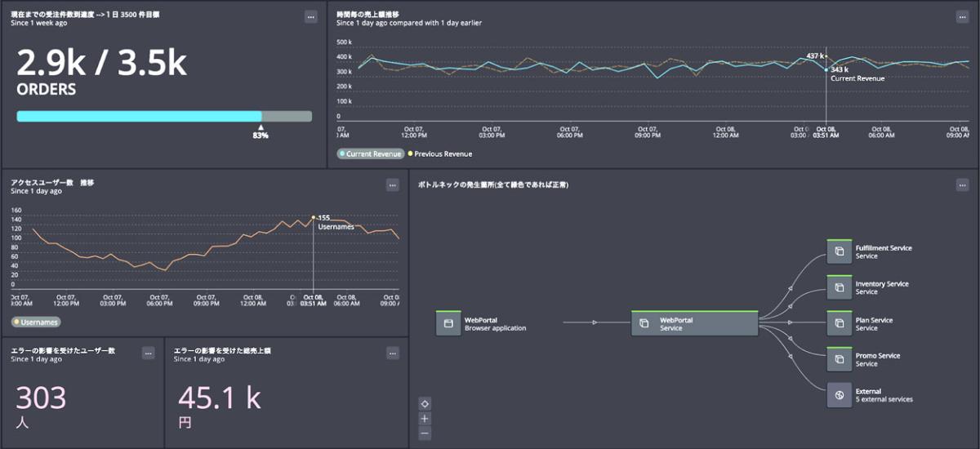Click the 2.9k / 3.5k orders value
Image resolution: width=980 pixels, height=449 pixels.
click(x=102, y=63)
